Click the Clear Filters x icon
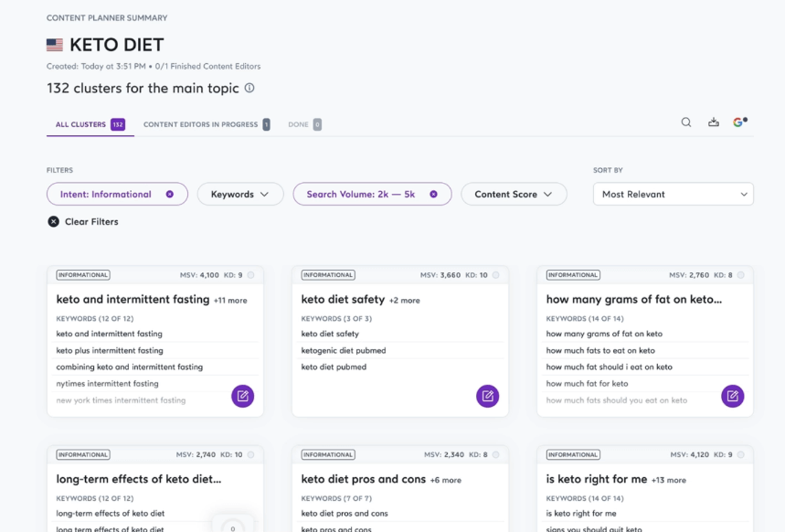 [x=53, y=221]
